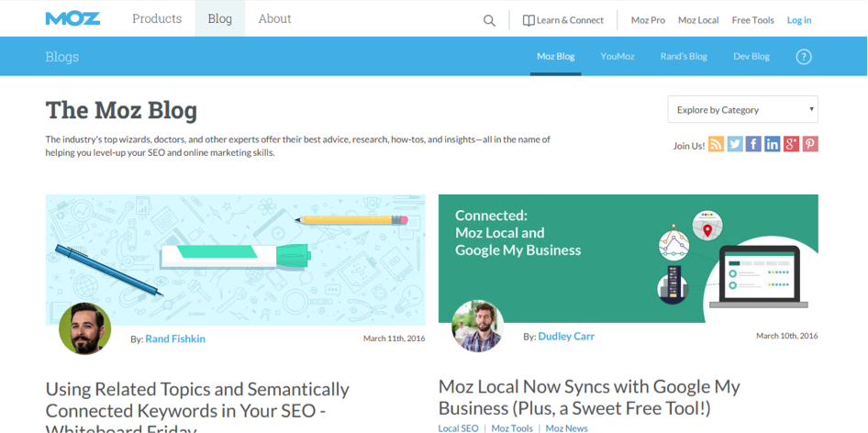This screenshot has height=433, width=868.
Task: Open the LinkedIn social icon
Action: click(773, 144)
